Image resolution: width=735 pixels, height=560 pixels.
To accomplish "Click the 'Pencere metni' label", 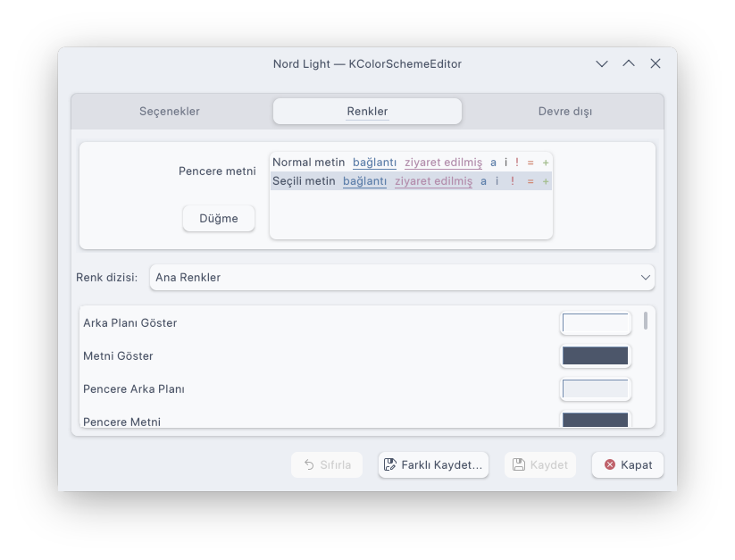I will (x=217, y=171).
